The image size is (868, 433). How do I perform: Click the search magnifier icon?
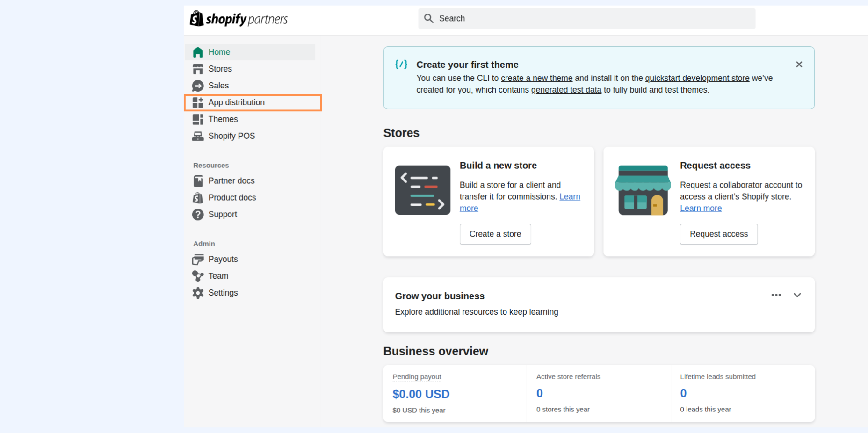(x=428, y=18)
